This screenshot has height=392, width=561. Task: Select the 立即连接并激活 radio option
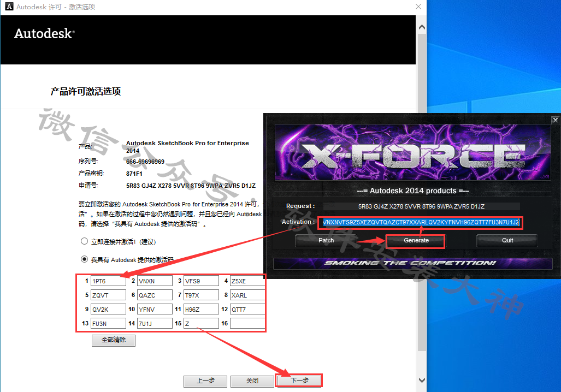(x=84, y=241)
